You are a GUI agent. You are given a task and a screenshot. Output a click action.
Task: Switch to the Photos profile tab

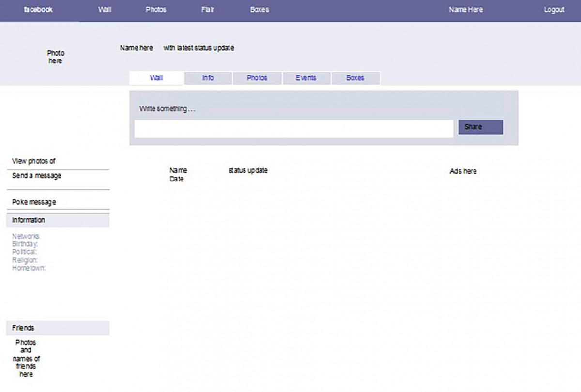coord(257,78)
